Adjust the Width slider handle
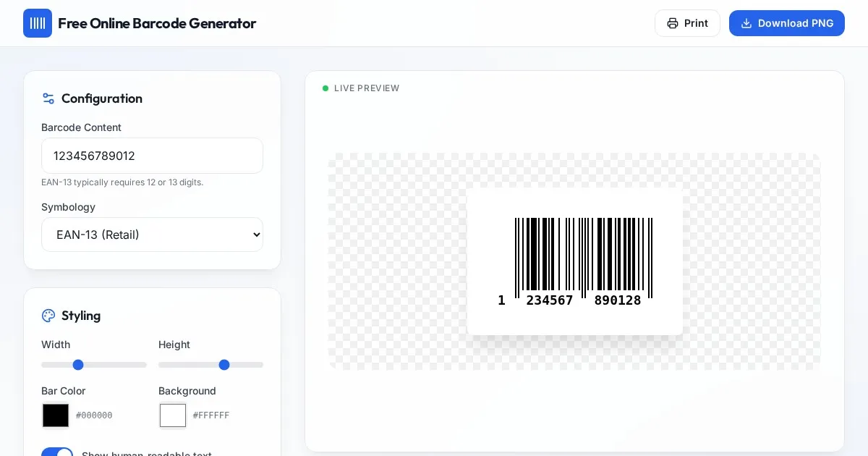 78,365
